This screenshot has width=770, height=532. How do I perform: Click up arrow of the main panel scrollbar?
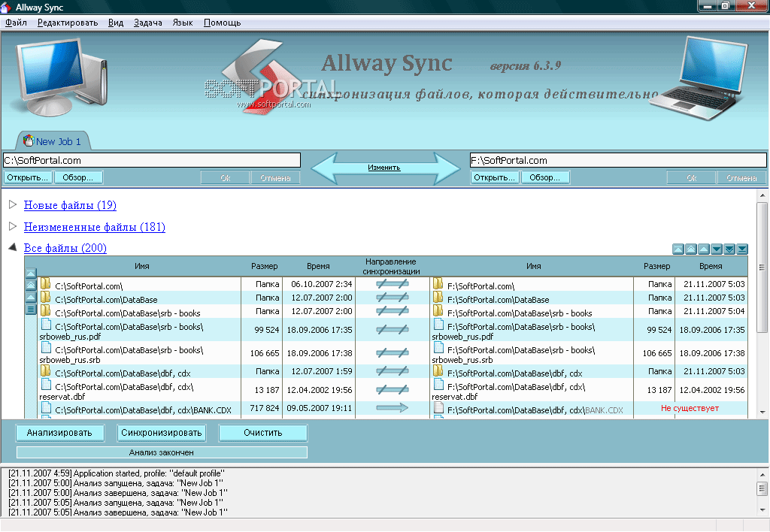[x=762, y=195]
